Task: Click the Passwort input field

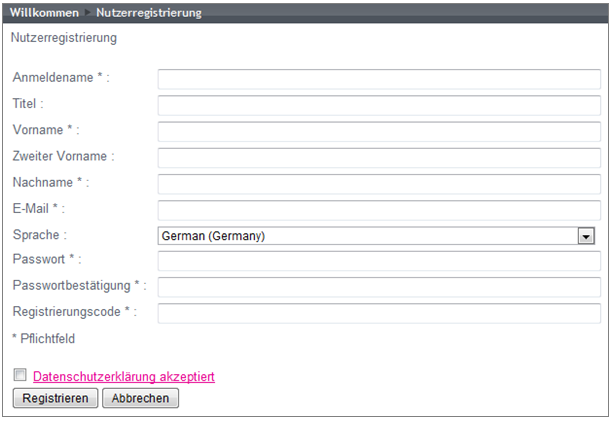Action: click(x=379, y=261)
